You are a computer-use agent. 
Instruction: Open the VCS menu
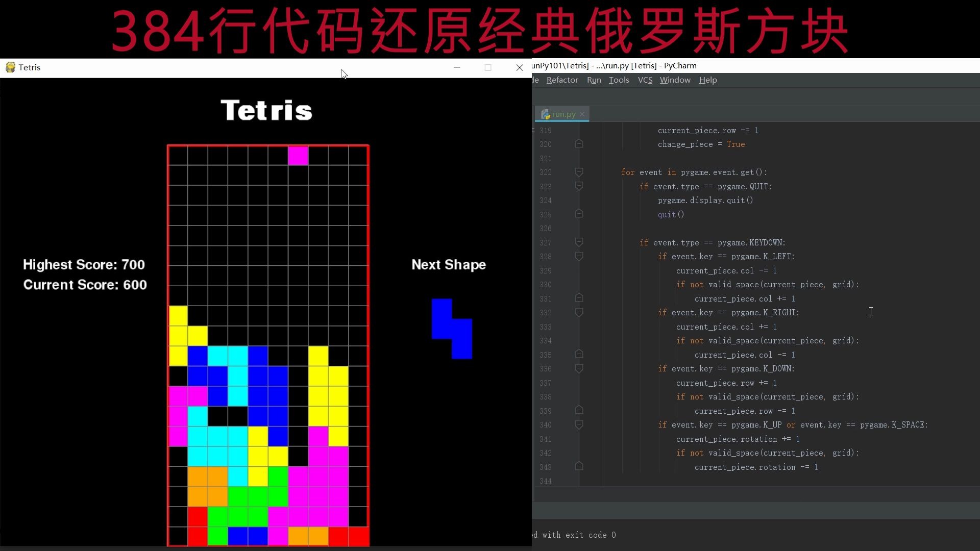click(645, 80)
